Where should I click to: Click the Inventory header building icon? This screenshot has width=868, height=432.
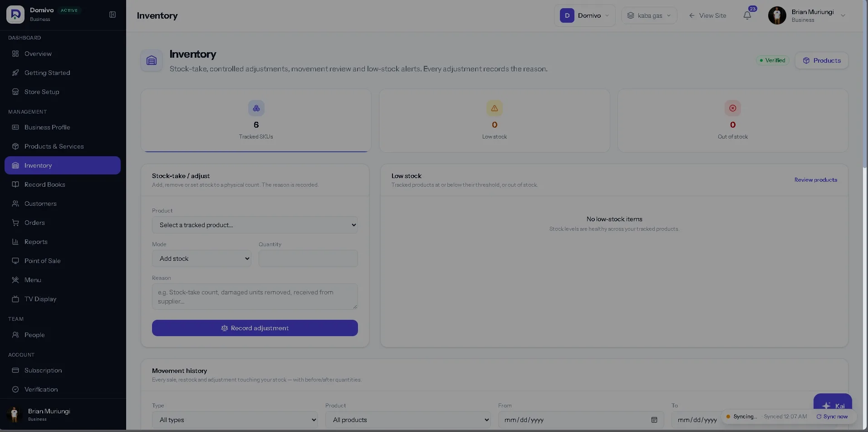pos(152,60)
